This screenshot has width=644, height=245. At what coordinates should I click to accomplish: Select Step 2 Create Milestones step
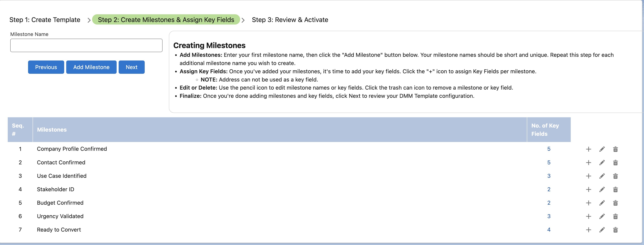tap(166, 20)
